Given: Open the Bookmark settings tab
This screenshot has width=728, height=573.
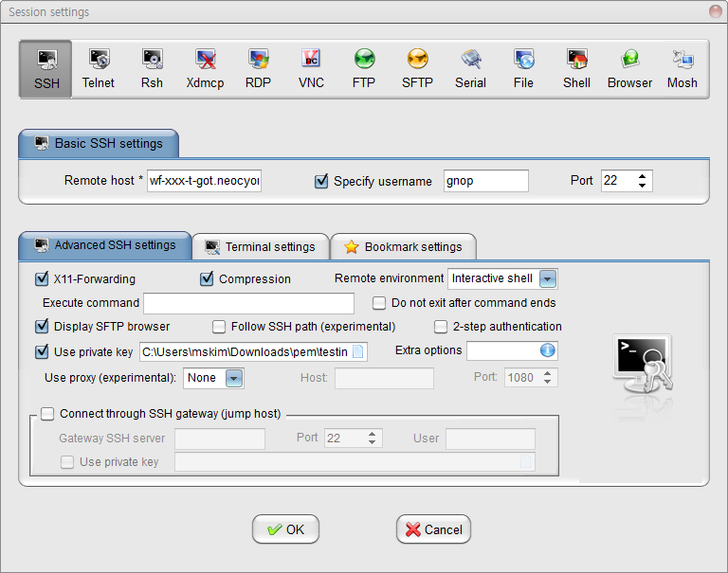Looking at the screenshot, I should [403, 247].
